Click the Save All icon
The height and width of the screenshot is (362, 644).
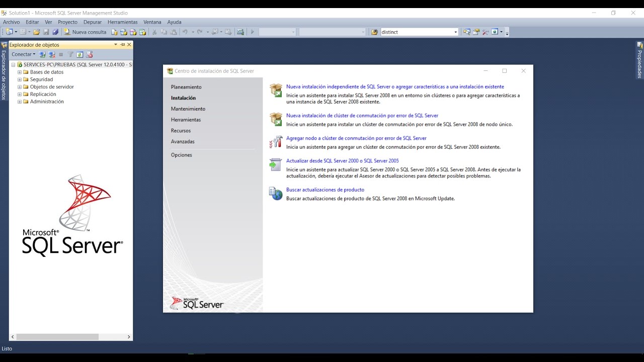tap(55, 32)
